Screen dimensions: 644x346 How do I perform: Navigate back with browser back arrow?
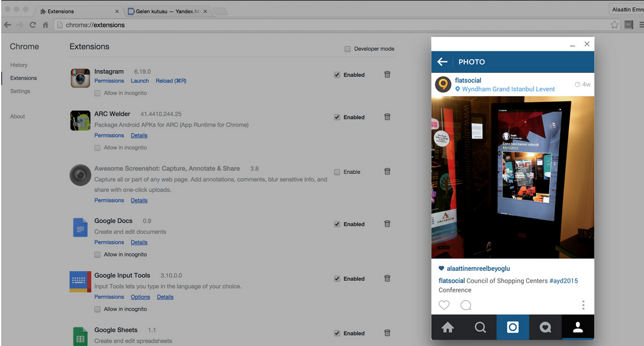click(x=7, y=24)
